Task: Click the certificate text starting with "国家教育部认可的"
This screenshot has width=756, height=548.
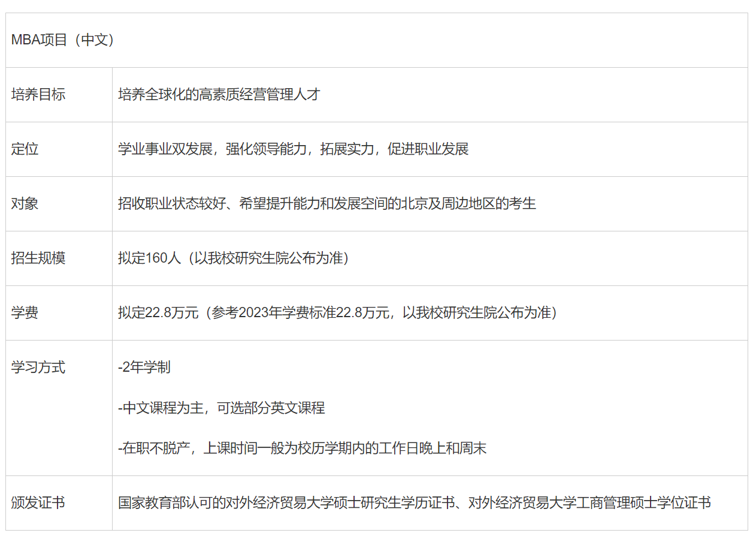Action: (415, 503)
